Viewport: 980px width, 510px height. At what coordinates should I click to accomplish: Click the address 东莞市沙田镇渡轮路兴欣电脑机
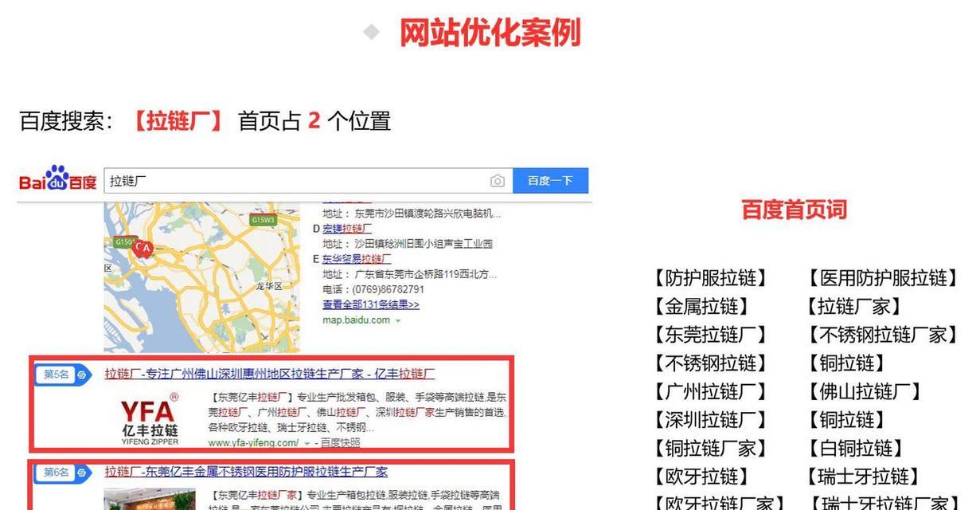click(428, 214)
